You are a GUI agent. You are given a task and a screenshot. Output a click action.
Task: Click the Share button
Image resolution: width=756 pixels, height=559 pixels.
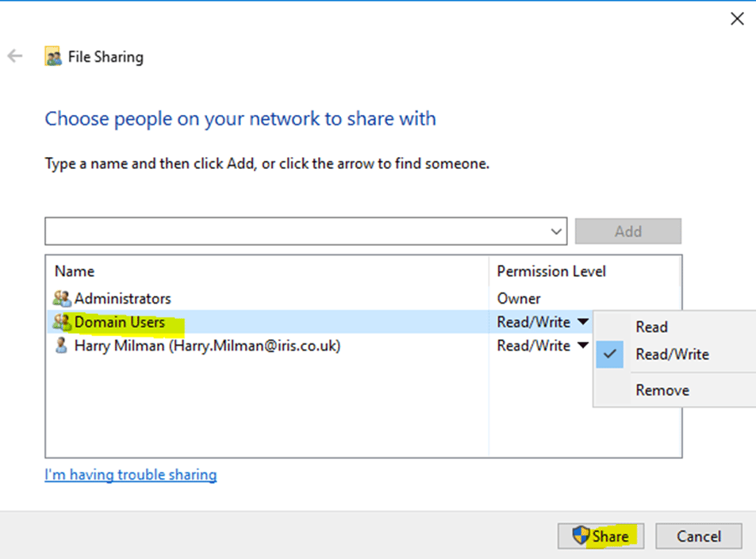pos(601,536)
